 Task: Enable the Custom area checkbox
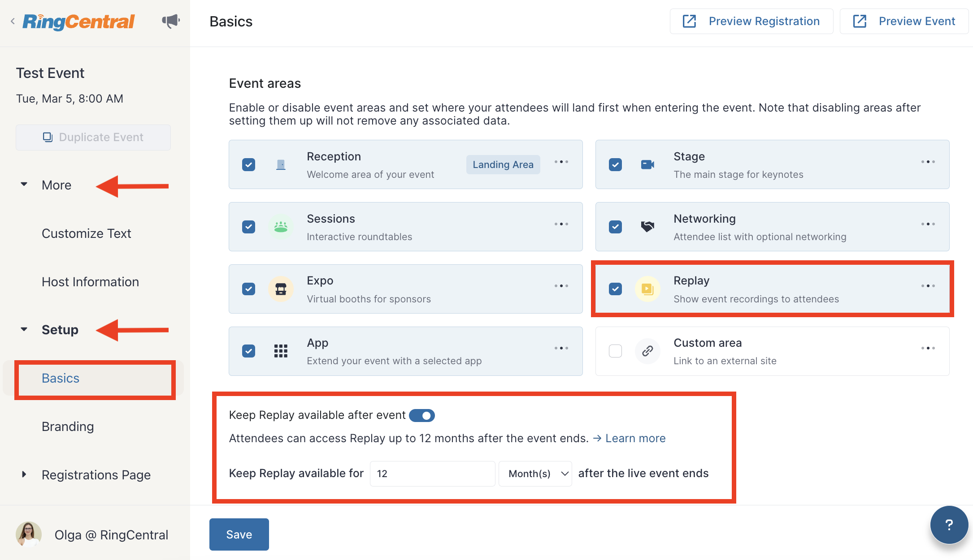615,351
